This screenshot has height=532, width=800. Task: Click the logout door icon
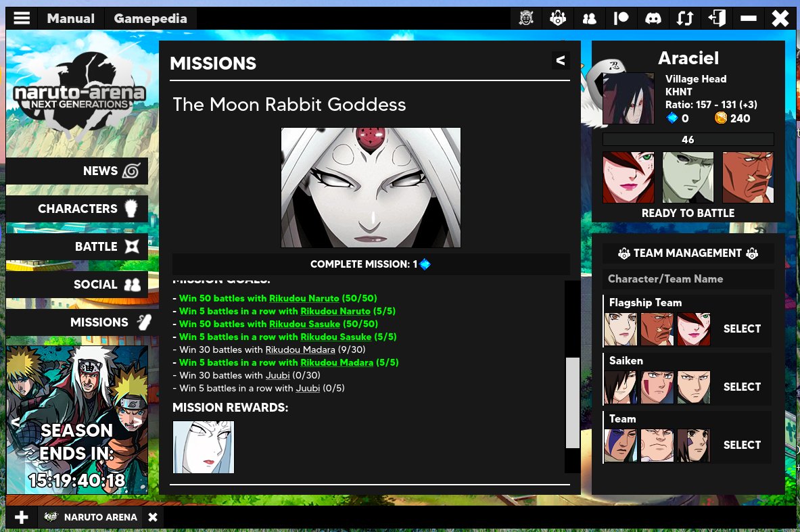[716, 19]
